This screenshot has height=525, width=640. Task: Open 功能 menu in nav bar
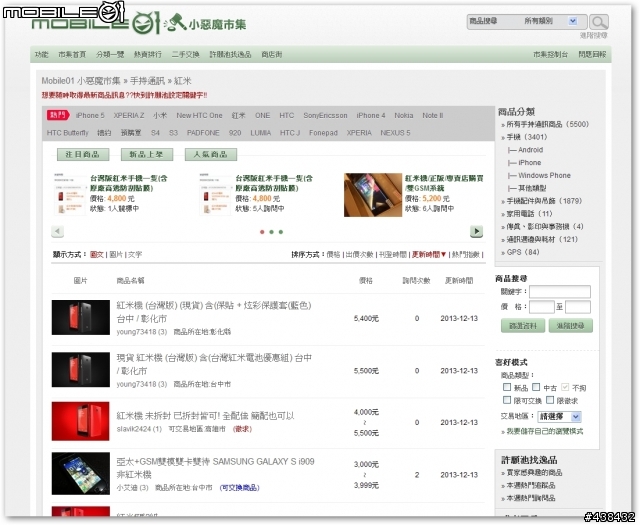42,54
